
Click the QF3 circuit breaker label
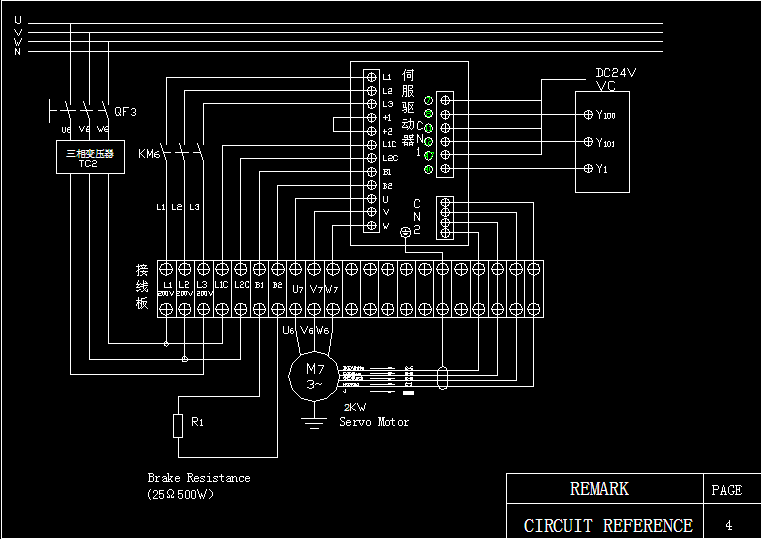126,111
